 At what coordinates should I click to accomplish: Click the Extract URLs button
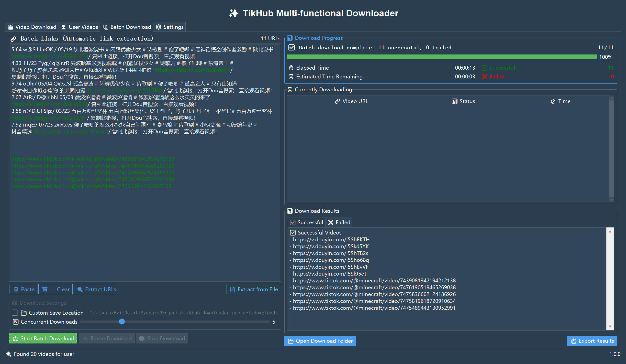(x=96, y=289)
